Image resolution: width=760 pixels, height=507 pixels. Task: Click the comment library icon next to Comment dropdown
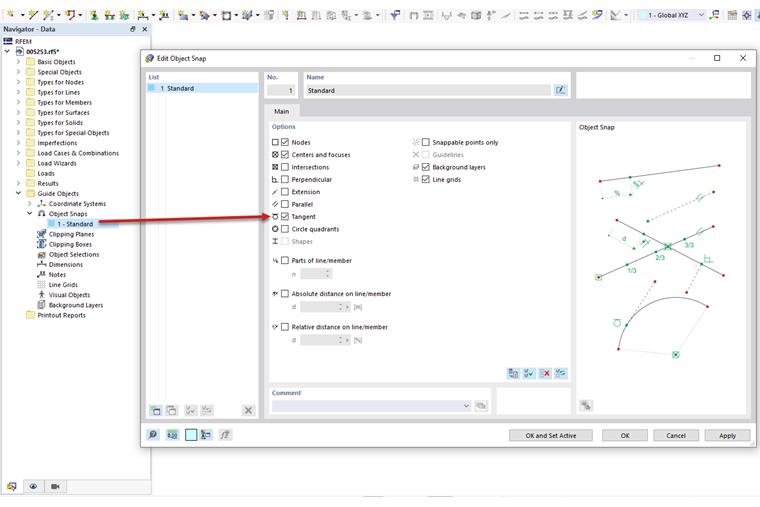pos(481,406)
